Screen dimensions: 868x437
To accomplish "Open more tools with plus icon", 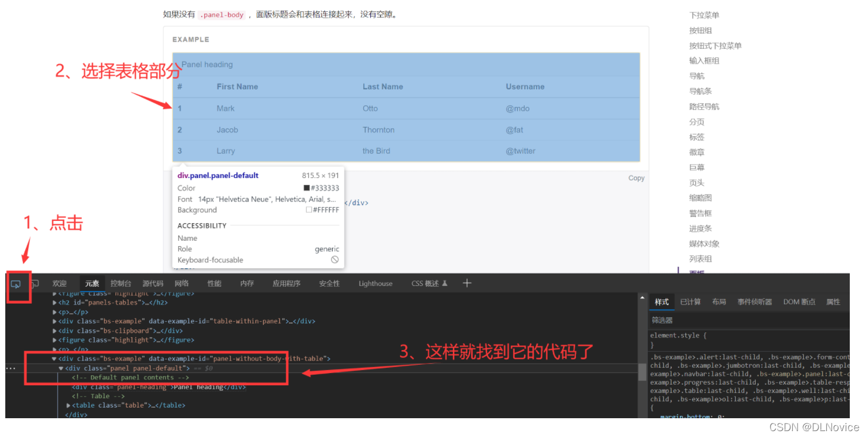I will (467, 283).
